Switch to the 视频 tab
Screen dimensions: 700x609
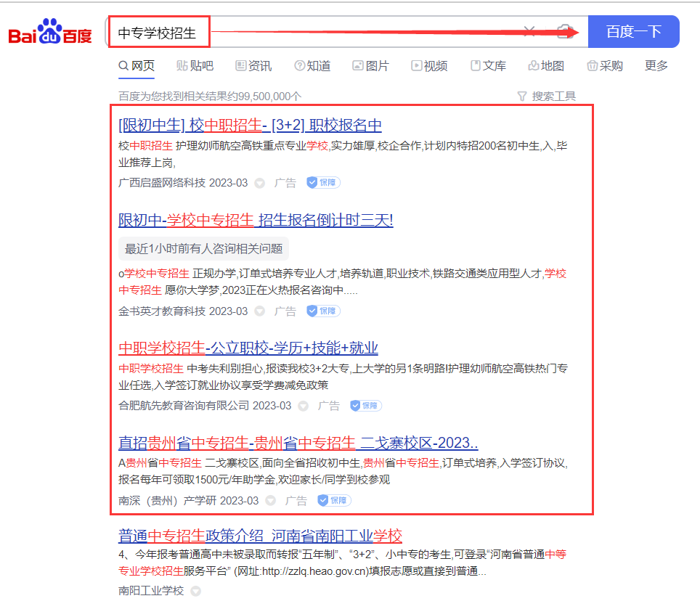coord(428,66)
